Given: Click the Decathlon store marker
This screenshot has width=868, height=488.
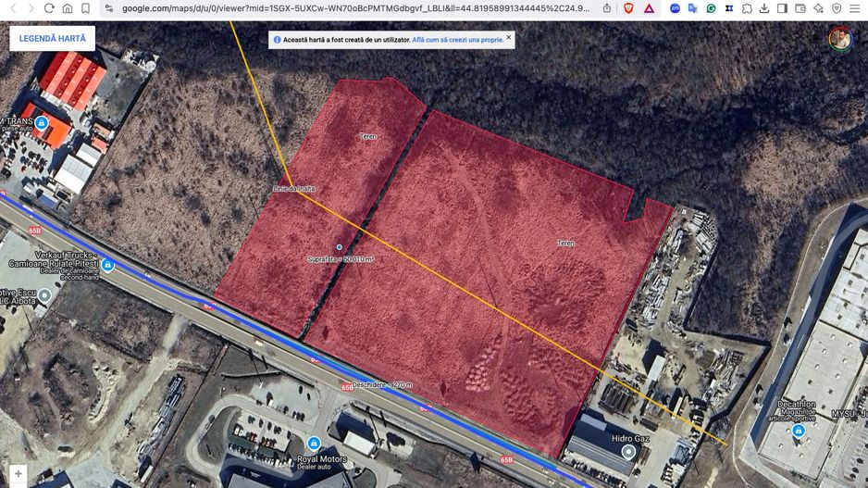Looking at the screenshot, I should (799, 431).
